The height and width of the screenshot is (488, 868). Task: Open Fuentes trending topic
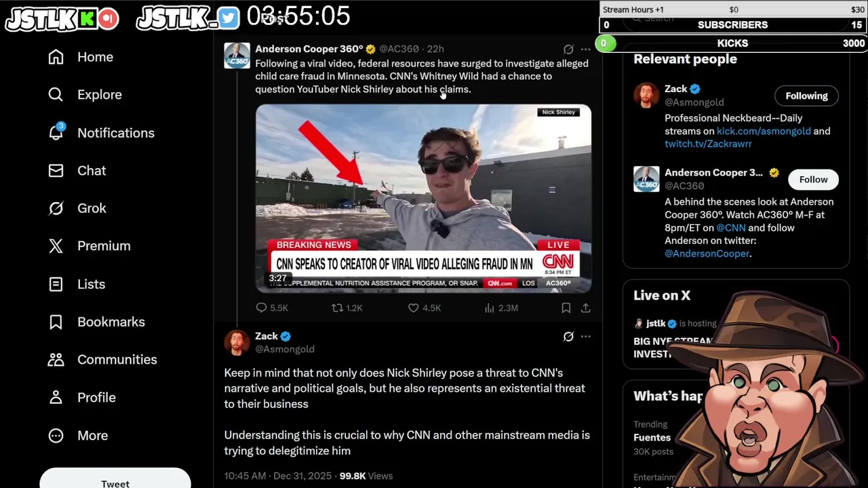pyautogui.click(x=652, y=437)
